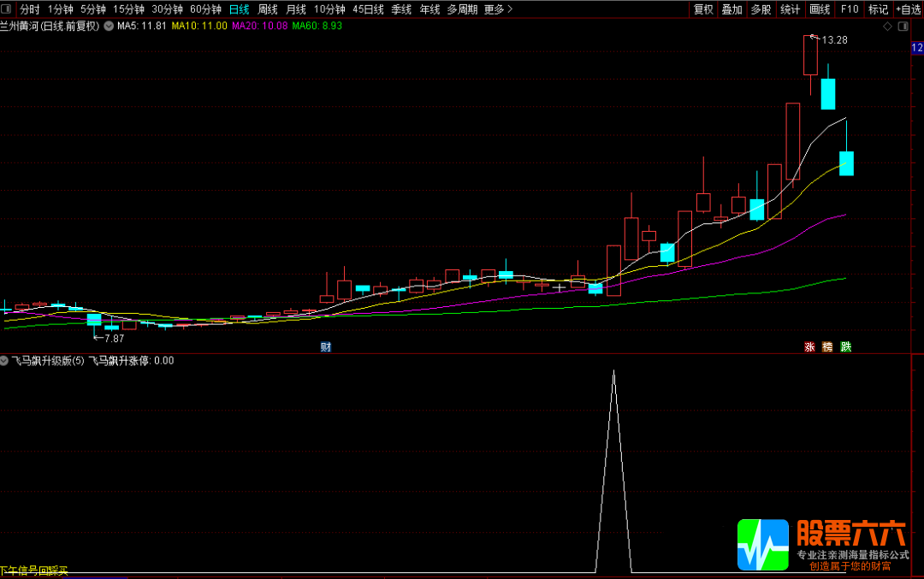Click the MA60: 8.93 label

pos(317,26)
